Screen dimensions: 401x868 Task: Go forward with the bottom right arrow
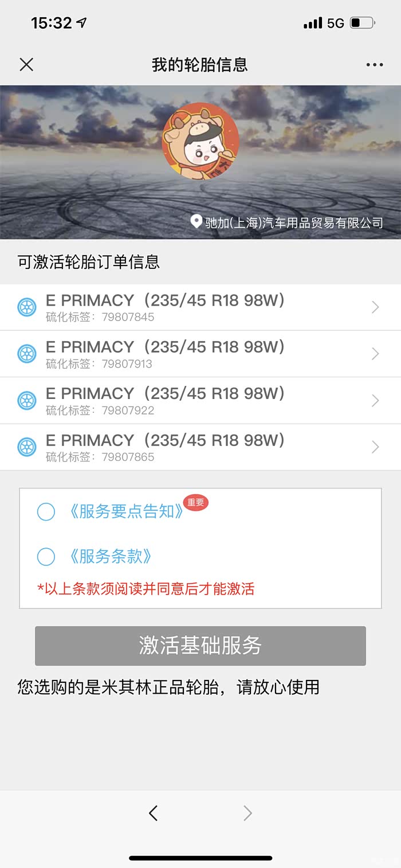point(247,812)
